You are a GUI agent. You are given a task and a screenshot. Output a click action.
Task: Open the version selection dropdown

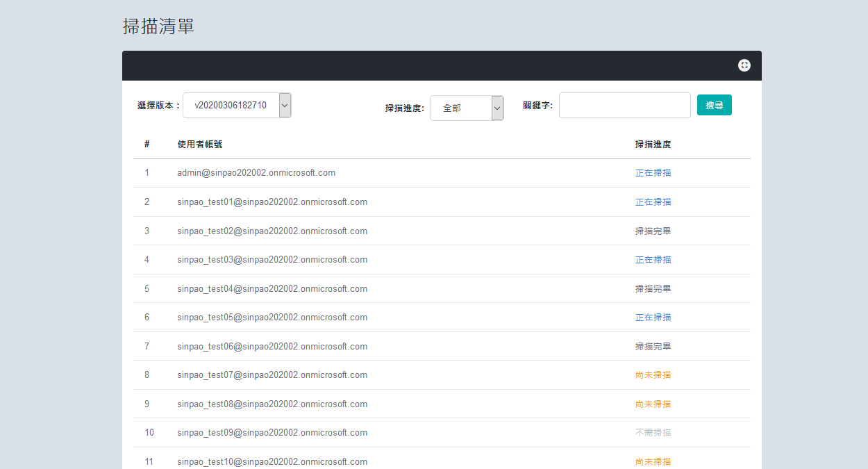click(237, 106)
